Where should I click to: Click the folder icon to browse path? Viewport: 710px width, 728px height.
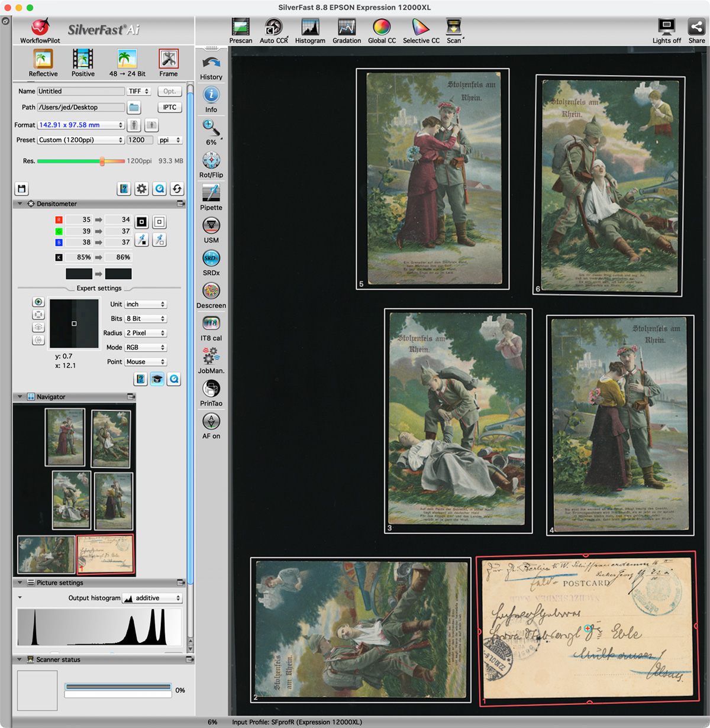[x=134, y=108]
